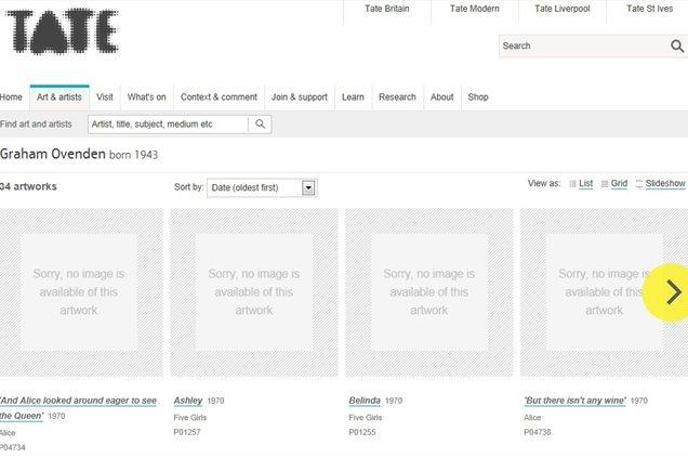Click the Tate logo
Screen dimensions: 688x458
pos(61,32)
